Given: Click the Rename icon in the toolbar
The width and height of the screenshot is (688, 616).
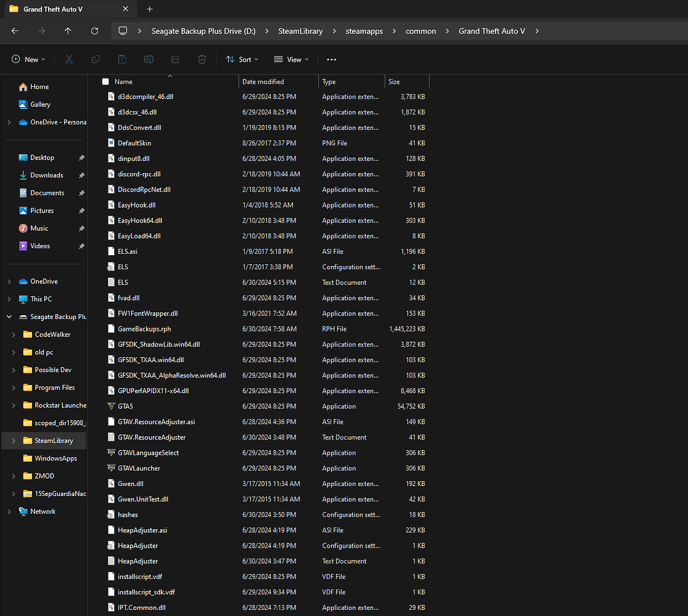Looking at the screenshot, I should 149,59.
